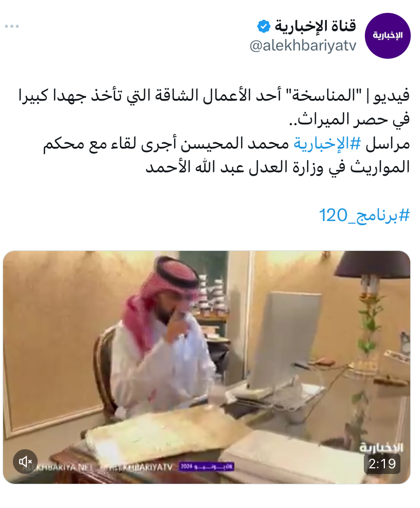The image size is (420, 508).
Task: Click the purple 2024 date banner in video
Action: pos(207,467)
